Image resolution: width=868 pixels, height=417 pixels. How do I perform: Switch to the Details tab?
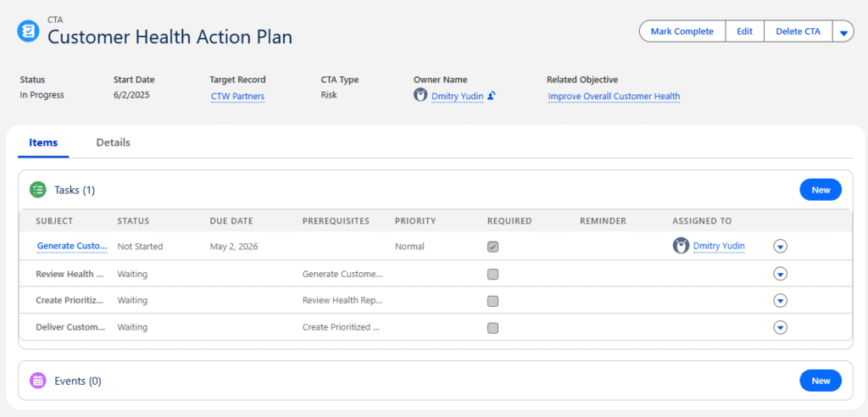pos(113,142)
